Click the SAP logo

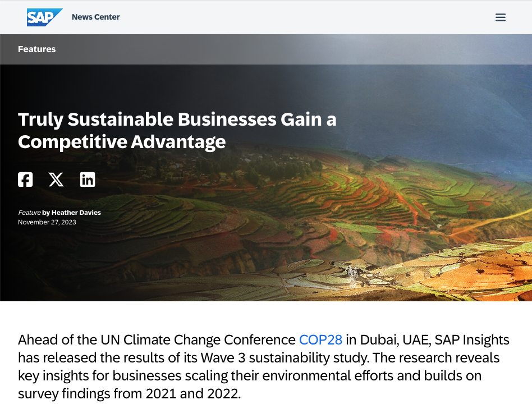[x=44, y=17]
